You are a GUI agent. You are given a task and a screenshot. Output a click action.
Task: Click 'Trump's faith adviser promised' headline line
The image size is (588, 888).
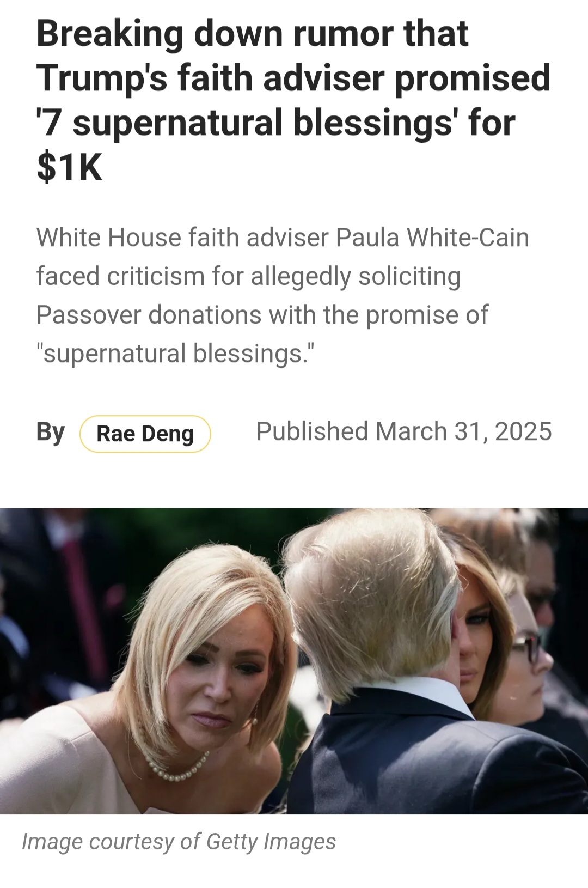293,78
